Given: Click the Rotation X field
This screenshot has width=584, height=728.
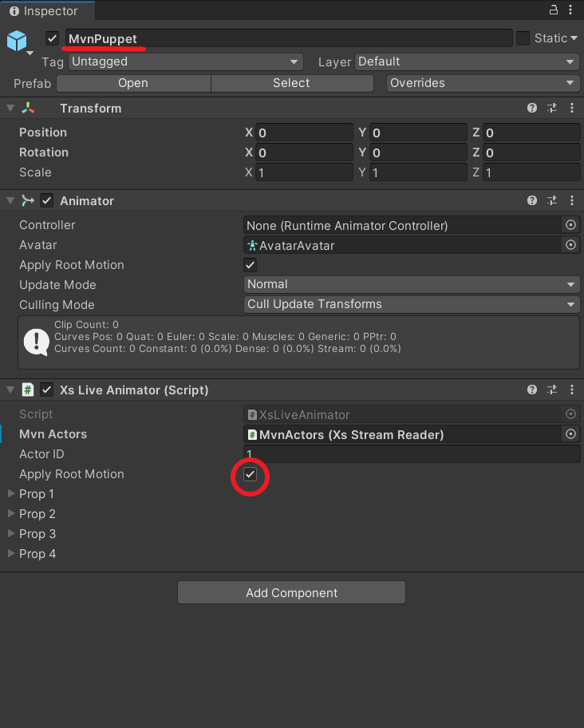Looking at the screenshot, I should point(304,152).
